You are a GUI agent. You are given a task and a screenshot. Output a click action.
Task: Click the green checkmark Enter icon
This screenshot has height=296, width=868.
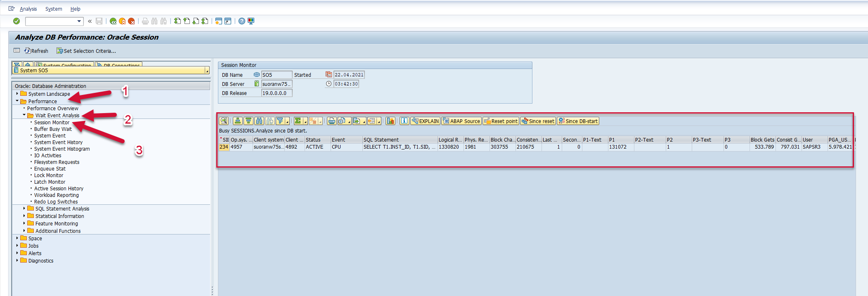click(17, 21)
